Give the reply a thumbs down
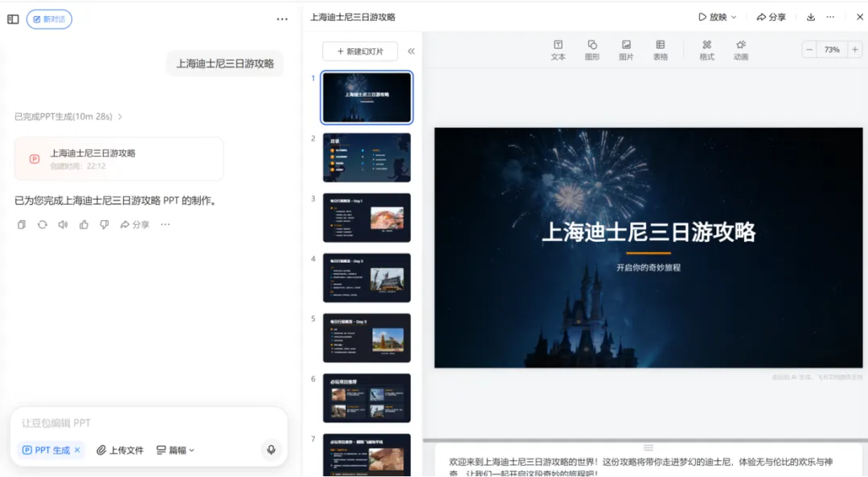 tap(104, 225)
